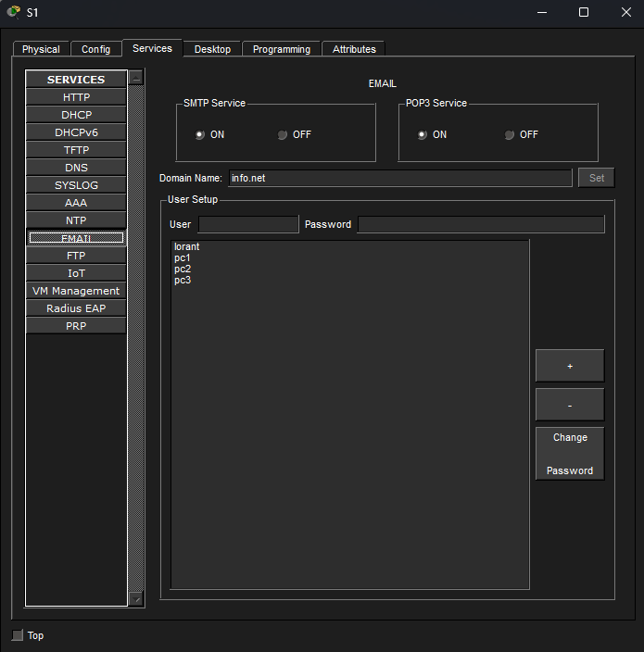Open the HTTP service
Viewport: 644px width, 652px height.
pyautogui.click(x=76, y=97)
